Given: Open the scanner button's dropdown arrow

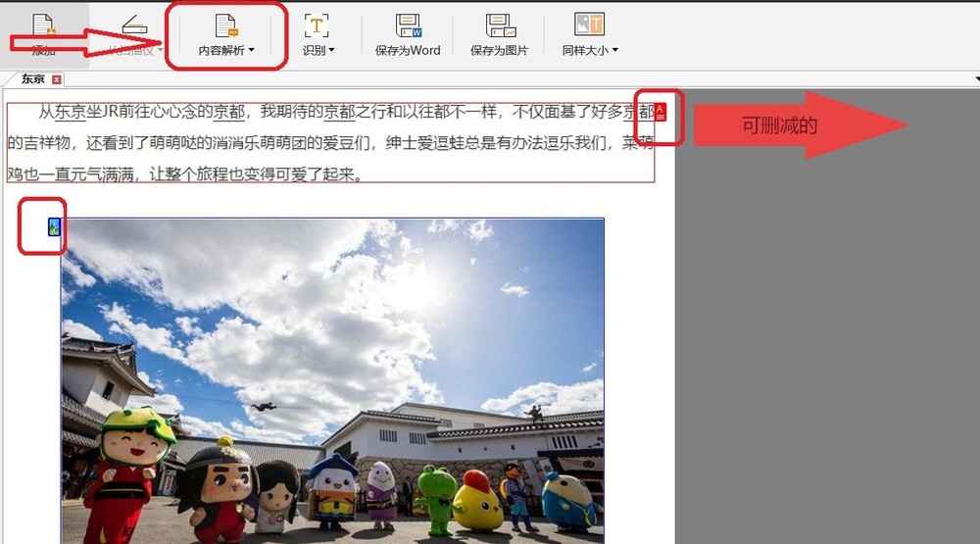Looking at the screenshot, I should click(160, 51).
